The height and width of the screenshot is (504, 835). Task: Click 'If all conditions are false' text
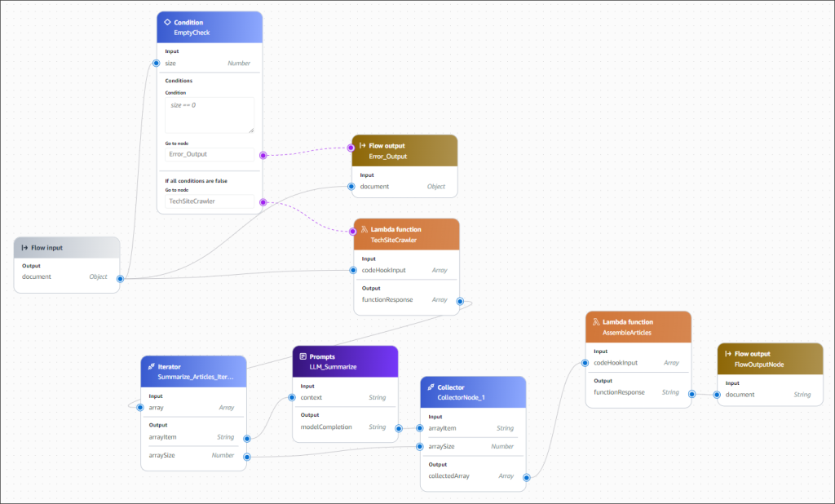click(x=196, y=181)
